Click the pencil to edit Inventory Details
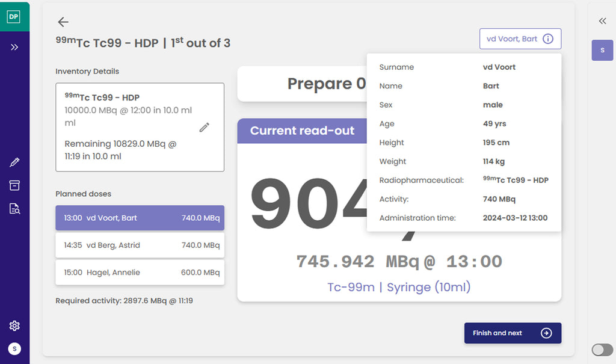Screen dimensions: 616x364 coord(204,128)
